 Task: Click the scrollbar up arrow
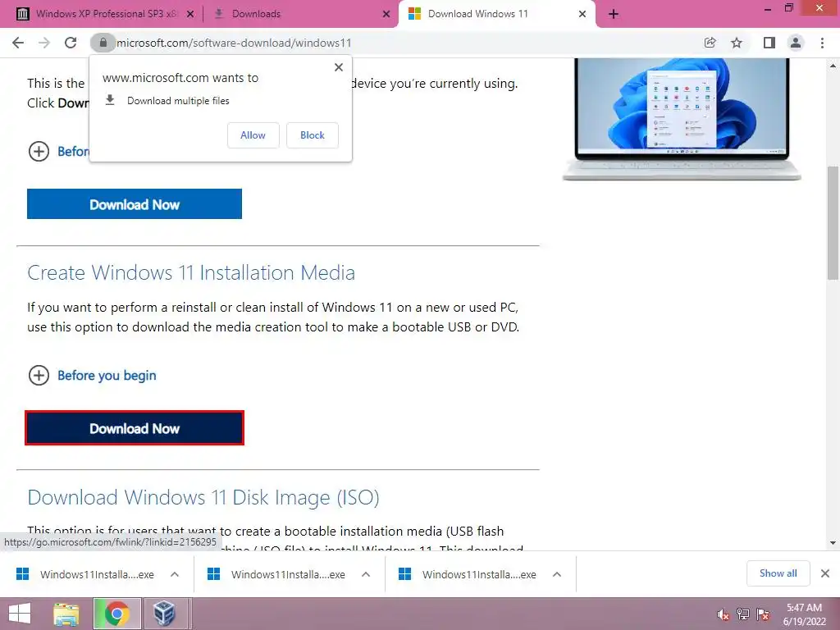tap(833, 66)
